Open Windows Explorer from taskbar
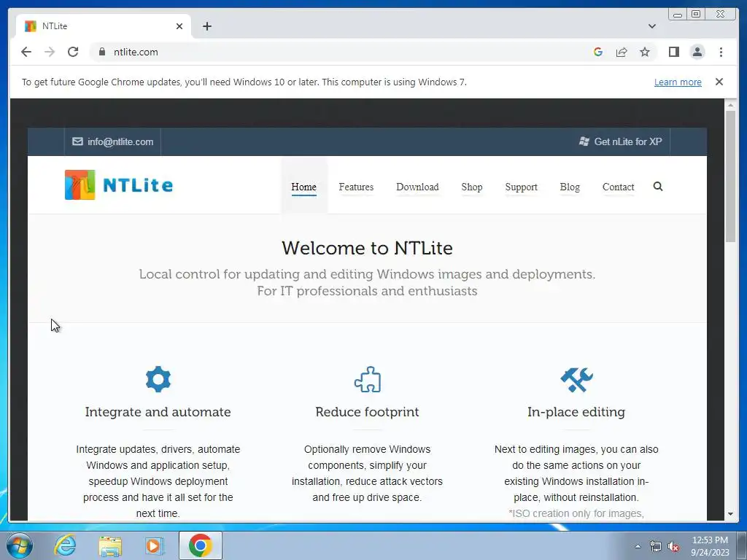 tap(110, 546)
